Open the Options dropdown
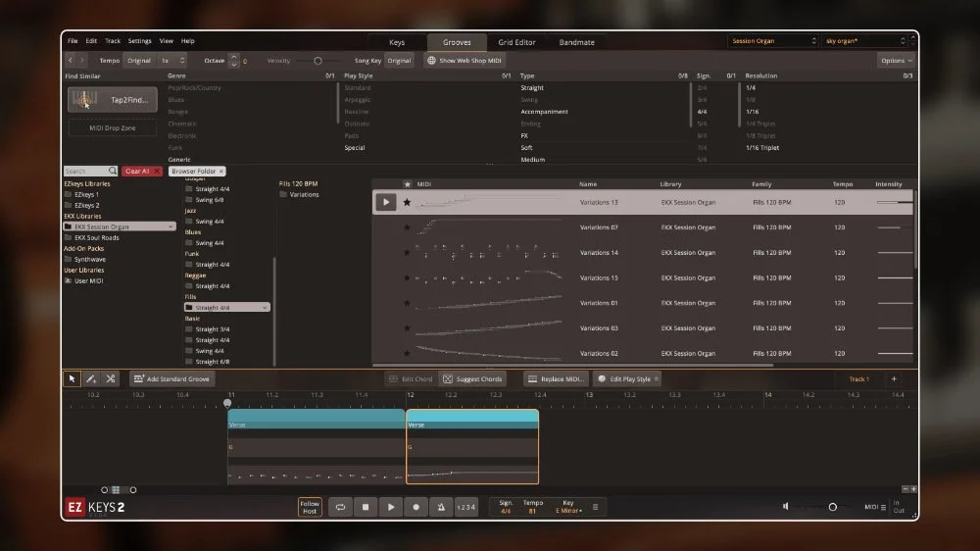The width and height of the screenshot is (980, 551). point(897,61)
